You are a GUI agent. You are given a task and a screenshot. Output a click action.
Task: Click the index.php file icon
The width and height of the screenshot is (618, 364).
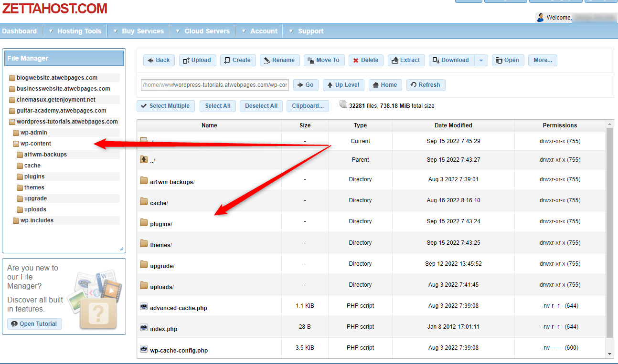pos(144,328)
